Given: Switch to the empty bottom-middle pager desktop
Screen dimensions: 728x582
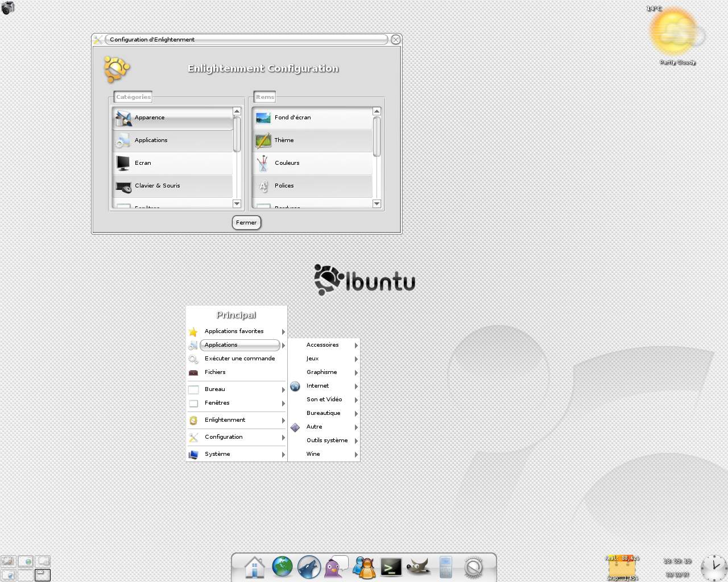Looking at the screenshot, I should click(26, 575).
